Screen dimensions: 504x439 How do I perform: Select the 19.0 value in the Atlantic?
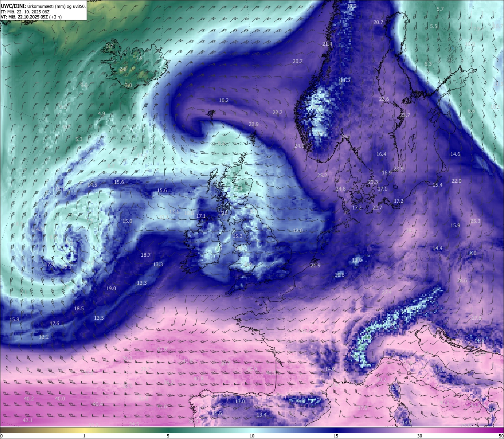(x=111, y=289)
